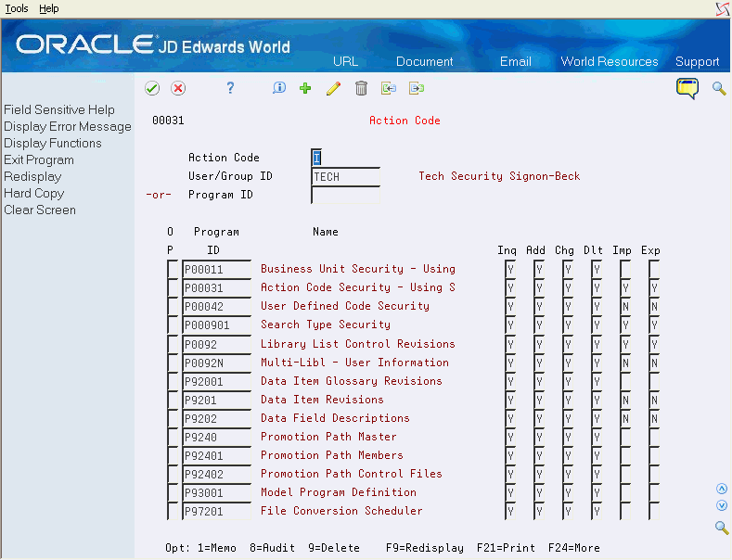Open the Tools menu
The height and width of the screenshot is (560, 732).
[x=17, y=8]
